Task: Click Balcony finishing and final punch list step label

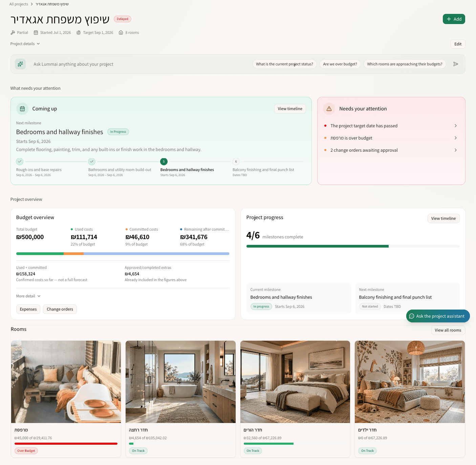Action: coord(263,170)
